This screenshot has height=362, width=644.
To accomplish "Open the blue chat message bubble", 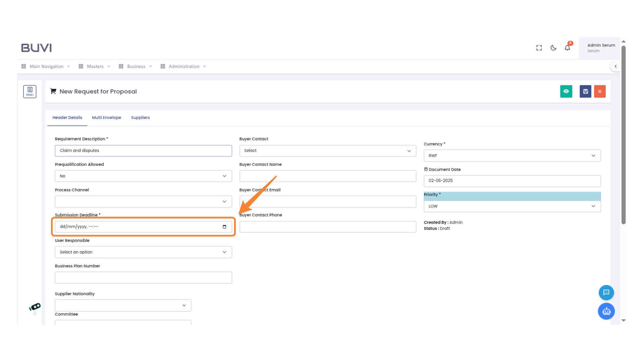I will [606, 293].
